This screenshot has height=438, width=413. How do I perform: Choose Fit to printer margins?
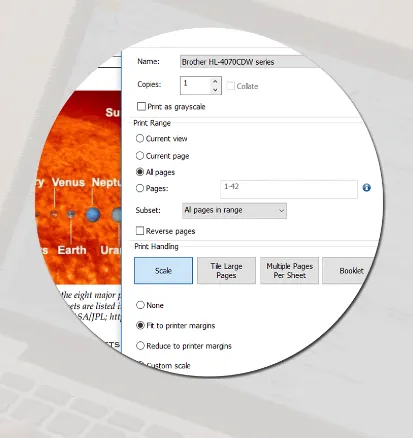pos(140,325)
